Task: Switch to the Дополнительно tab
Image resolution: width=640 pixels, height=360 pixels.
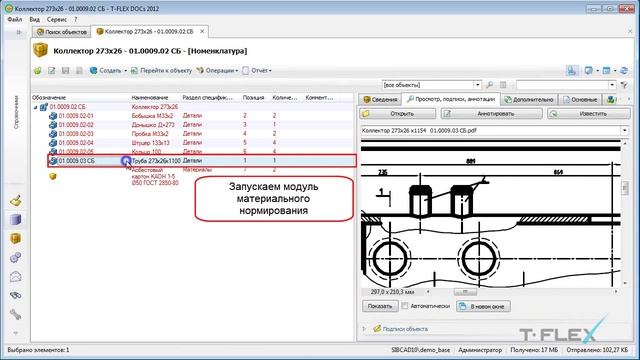Action: pyautogui.click(x=529, y=99)
